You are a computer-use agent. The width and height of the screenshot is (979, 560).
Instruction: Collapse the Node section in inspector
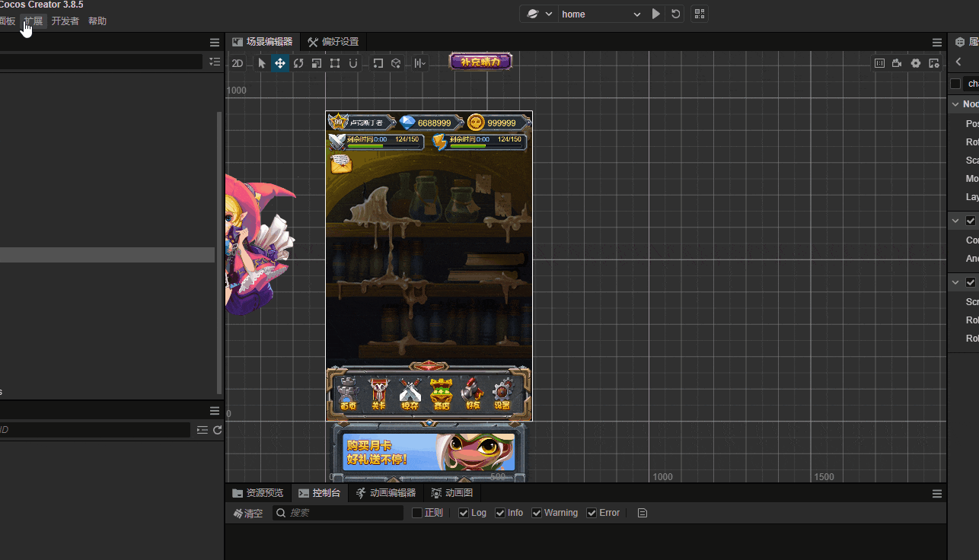tap(955, 104)
